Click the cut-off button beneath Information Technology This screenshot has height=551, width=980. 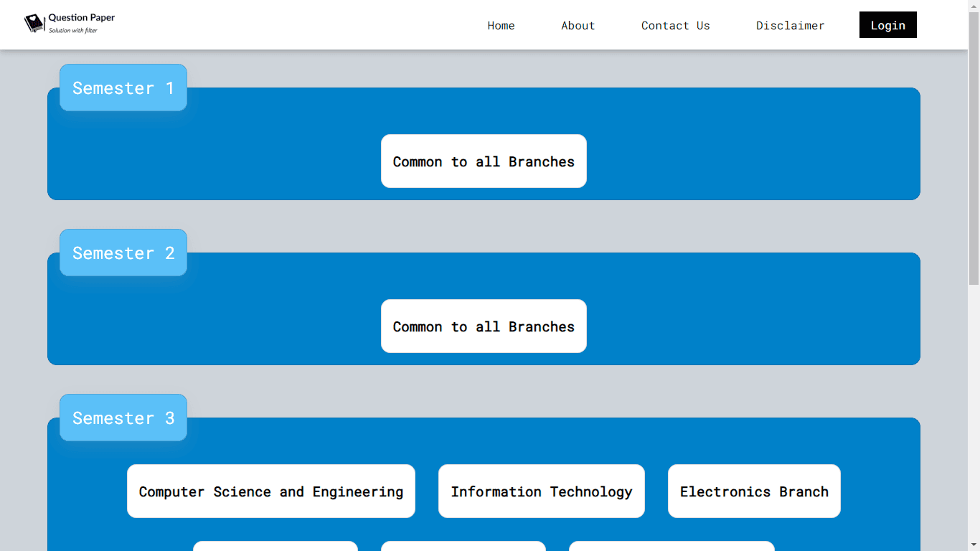pyautogui.click(x=463, y=546)
